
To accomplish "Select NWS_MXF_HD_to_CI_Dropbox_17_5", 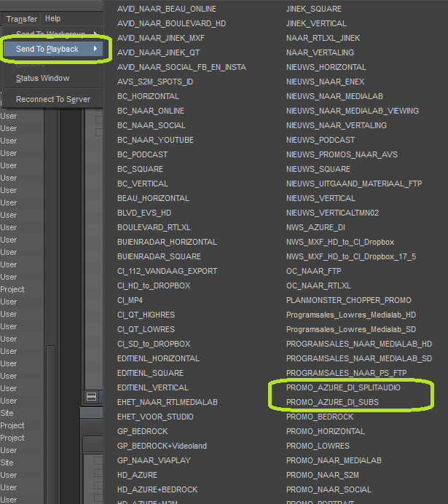I will point(351,256).
